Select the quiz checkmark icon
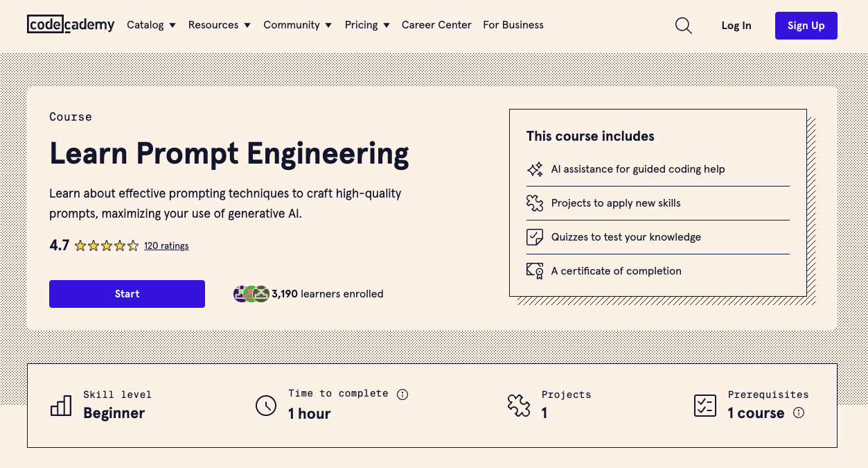The width and height of the screenshot is (868, 468). point(534,236)
